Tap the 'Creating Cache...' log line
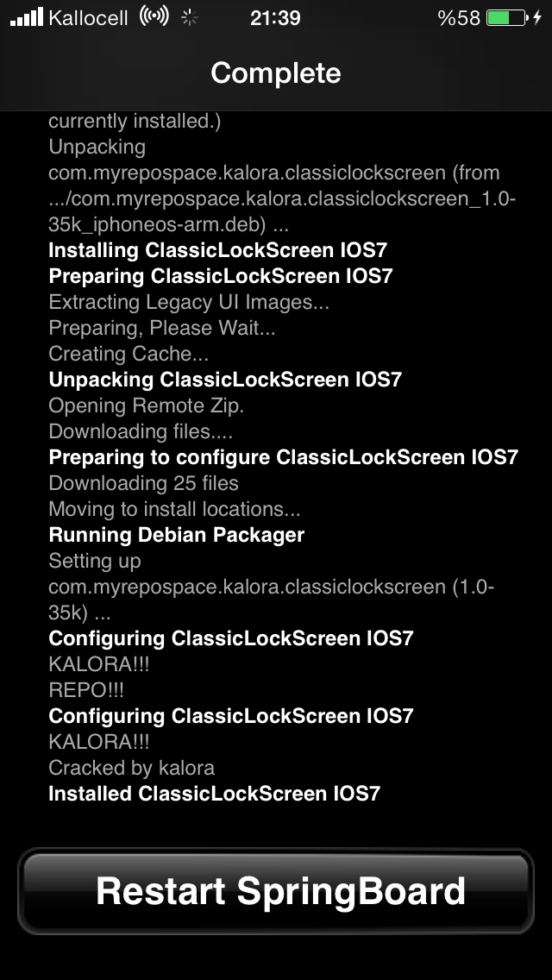The height and width of the screenshot is (980, 552). 129,354
